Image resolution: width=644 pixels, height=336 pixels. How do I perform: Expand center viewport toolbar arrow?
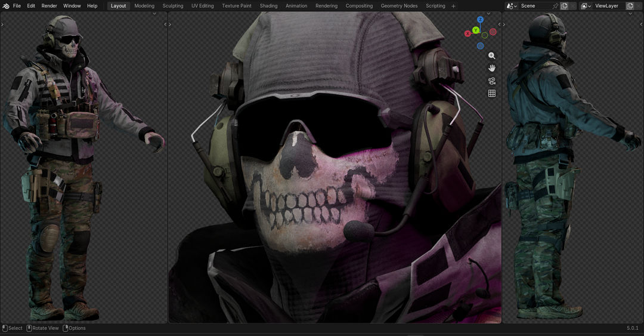click(x=170, y=24)
